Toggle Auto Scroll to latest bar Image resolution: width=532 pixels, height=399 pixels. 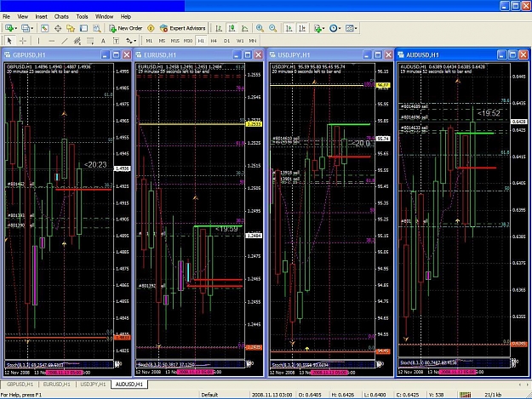coord(289,28)
